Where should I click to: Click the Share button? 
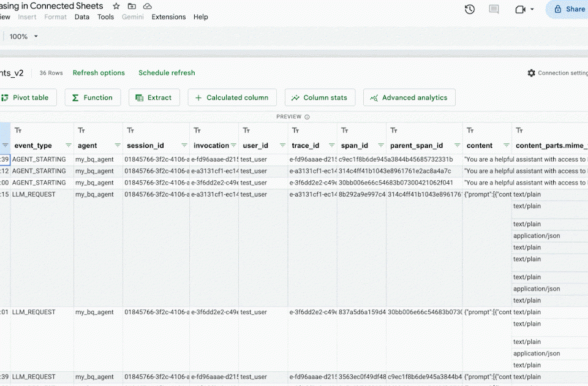[568, 9]
